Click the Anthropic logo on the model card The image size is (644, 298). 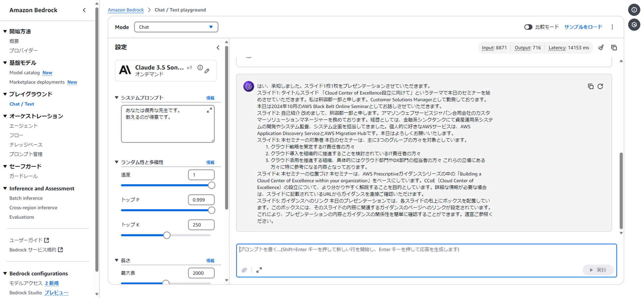pyautogui.click(x=125, y=70)
